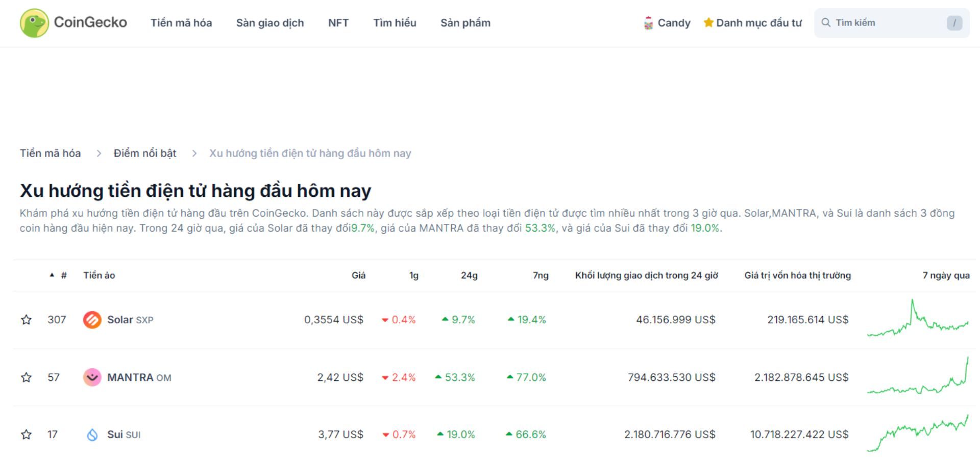Open the Sản phẩm navigation menu
This screenshot has width=980, height=460.
point(465,23)
